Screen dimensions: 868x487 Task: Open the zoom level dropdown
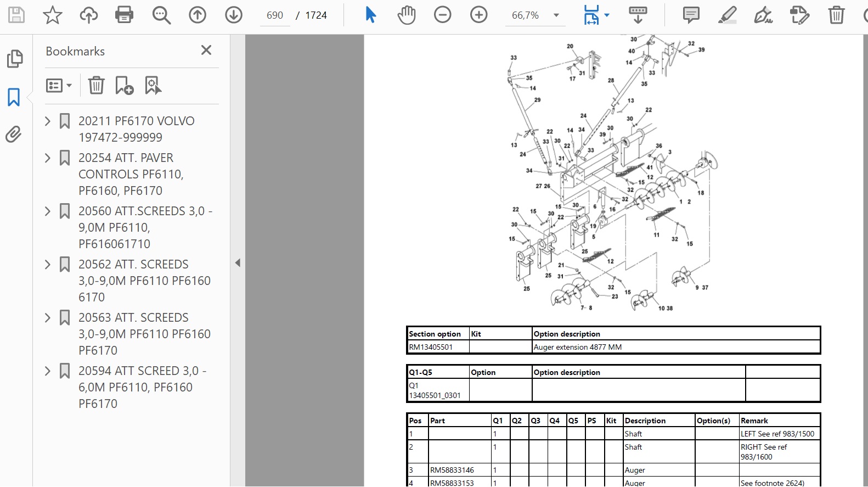coord(556,15)
